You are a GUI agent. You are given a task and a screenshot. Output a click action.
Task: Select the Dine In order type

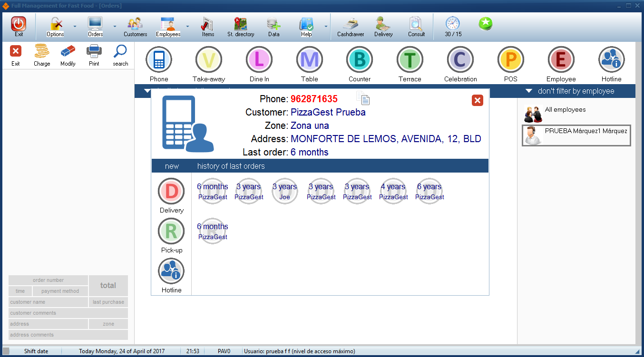(x=259, y=60)
